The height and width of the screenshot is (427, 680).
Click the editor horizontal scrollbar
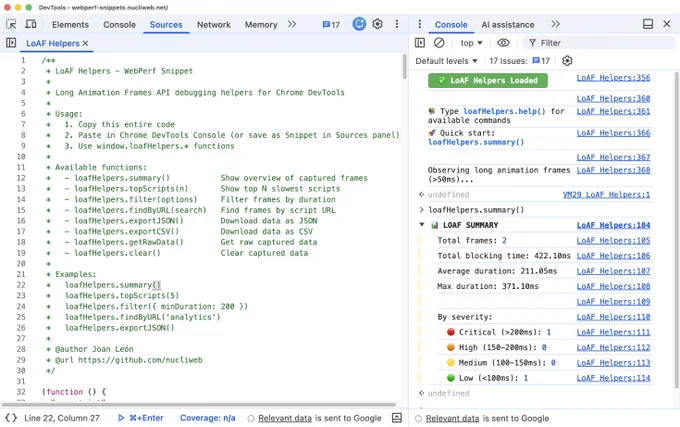(199, 404)
